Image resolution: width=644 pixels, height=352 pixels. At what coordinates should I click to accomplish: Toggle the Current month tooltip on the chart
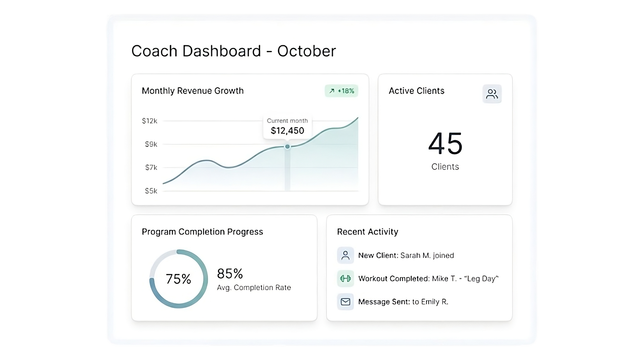(x=287, y=126)
